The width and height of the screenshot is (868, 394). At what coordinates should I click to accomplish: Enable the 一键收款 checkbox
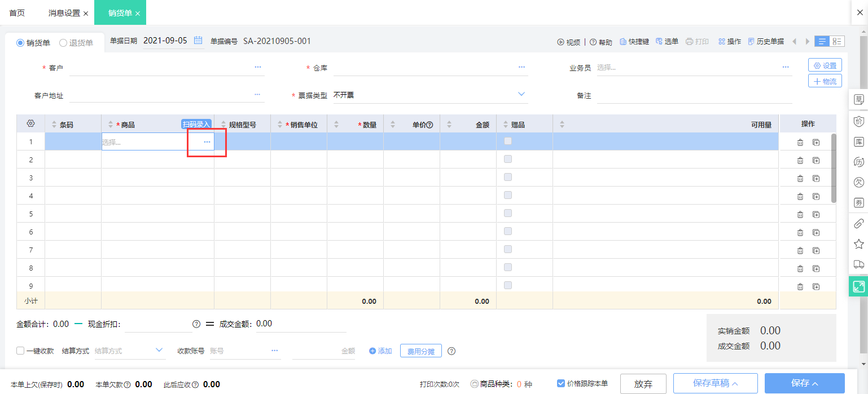20,351
